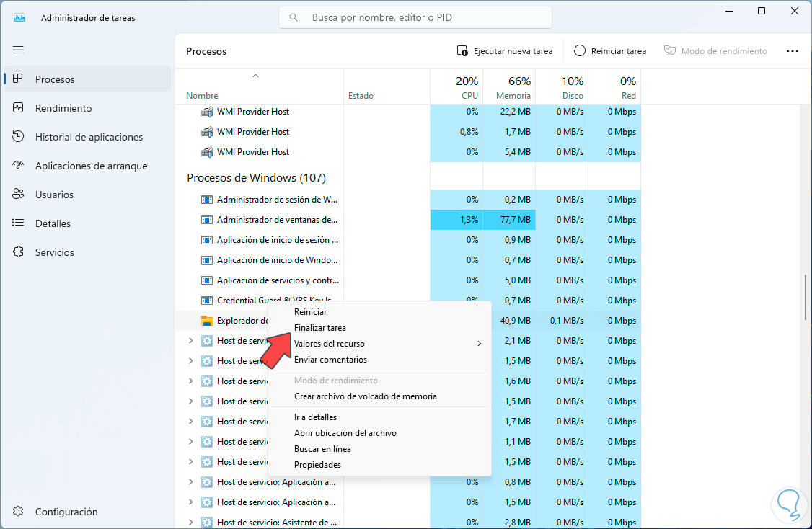Open the Historial de aplicaciones page
812x529 pixels.
[89, 137]
